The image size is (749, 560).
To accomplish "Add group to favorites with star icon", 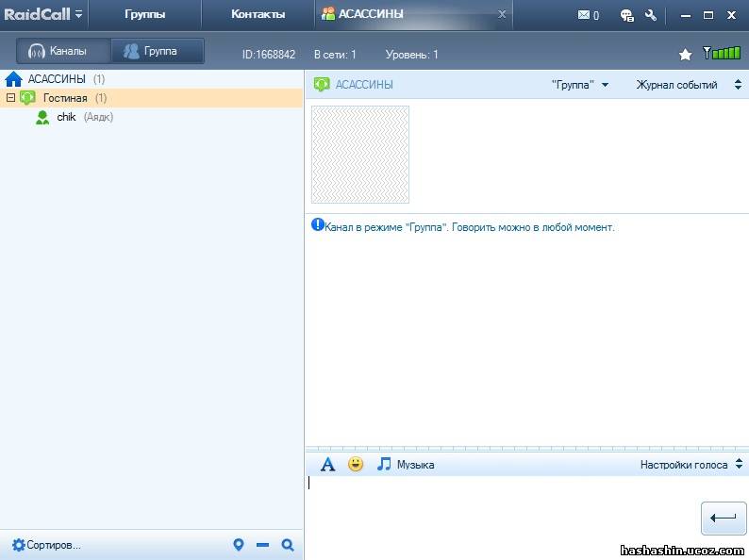I will tap(685, 55).
